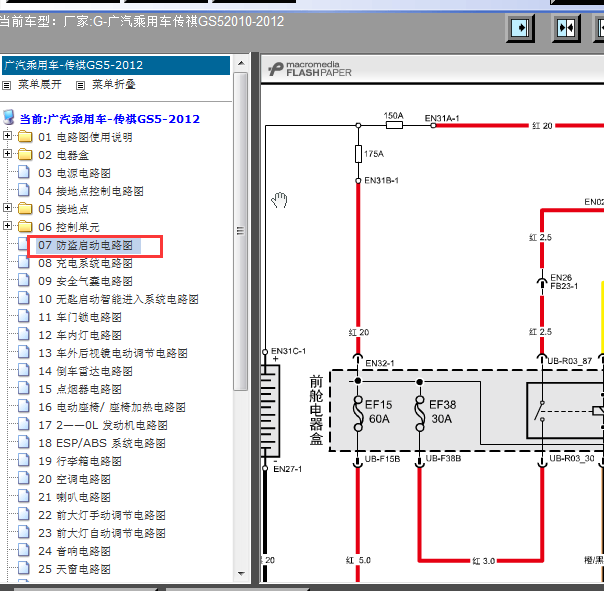Image resolution: width=604 pixels, height=591 pixels.
Task: Click the UB-F15B connector label
Action: (x=383, y=459)
